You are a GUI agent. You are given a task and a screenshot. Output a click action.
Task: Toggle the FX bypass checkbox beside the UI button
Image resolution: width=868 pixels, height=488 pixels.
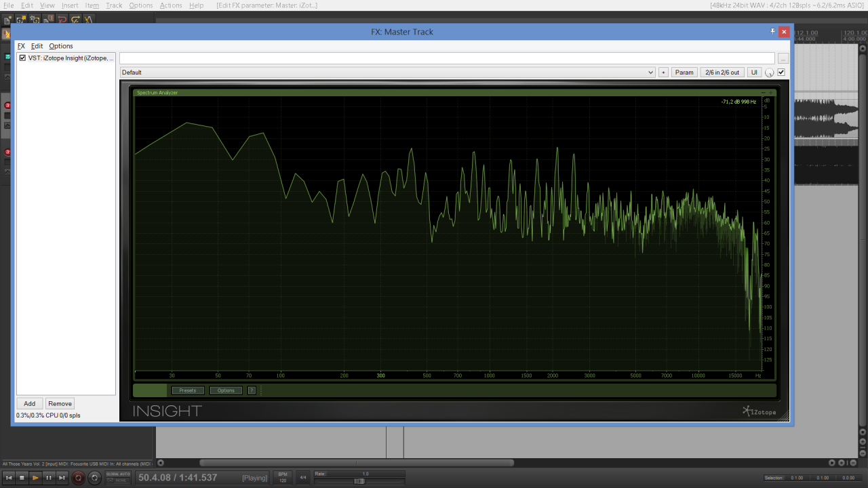pos(781,73)
